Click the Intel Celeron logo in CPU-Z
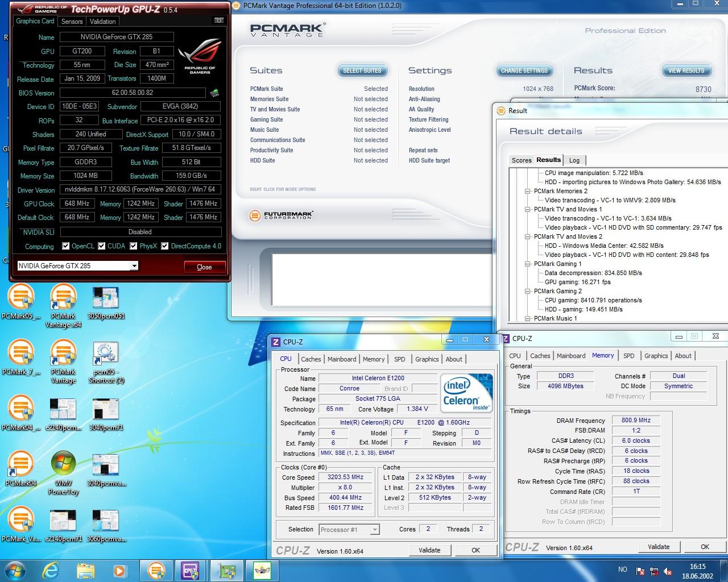 [x=467, y=393]
